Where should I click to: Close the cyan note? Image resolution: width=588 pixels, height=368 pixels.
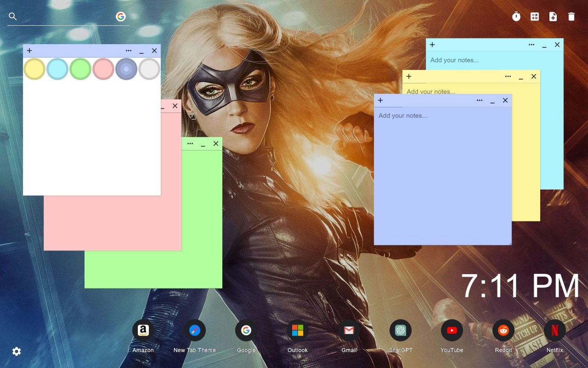click(x=557, y=45)
